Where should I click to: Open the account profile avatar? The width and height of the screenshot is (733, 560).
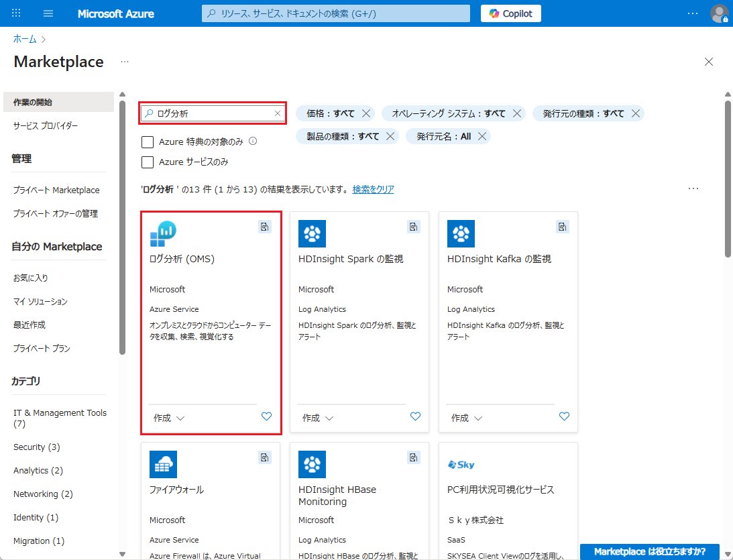[x=719, y=13]
